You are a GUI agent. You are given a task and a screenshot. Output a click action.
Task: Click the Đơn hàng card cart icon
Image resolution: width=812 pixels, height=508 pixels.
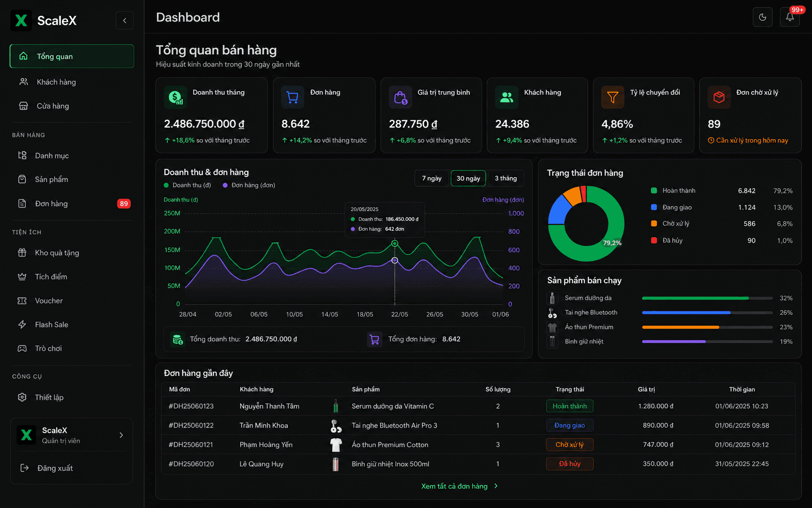coord(293,97)
